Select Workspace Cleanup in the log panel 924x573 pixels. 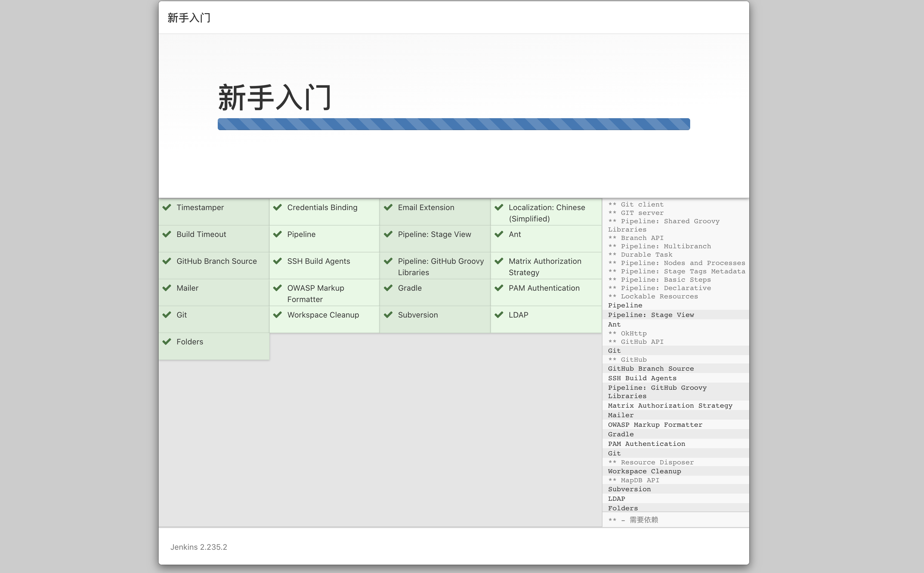pyautogui.click(x=644, y=471)
